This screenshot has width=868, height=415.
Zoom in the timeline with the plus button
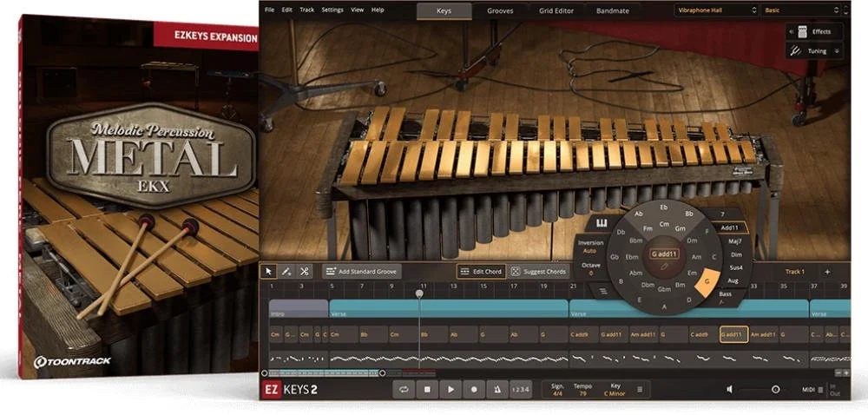point(845,373)
